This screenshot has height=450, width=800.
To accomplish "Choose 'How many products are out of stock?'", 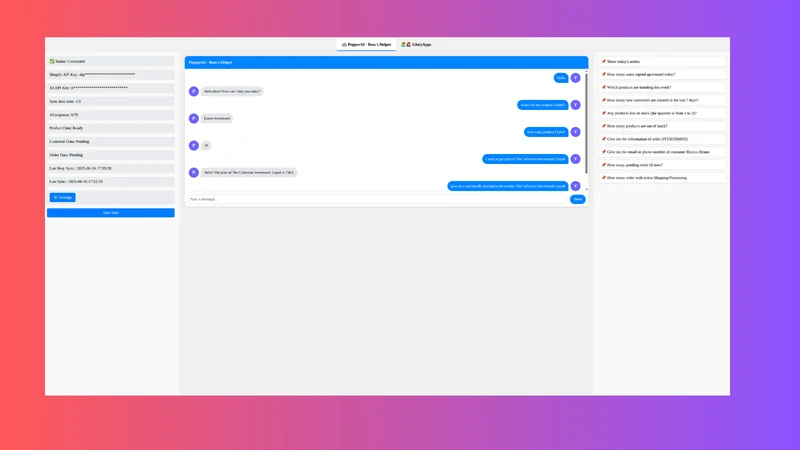I will pos(662,126).
